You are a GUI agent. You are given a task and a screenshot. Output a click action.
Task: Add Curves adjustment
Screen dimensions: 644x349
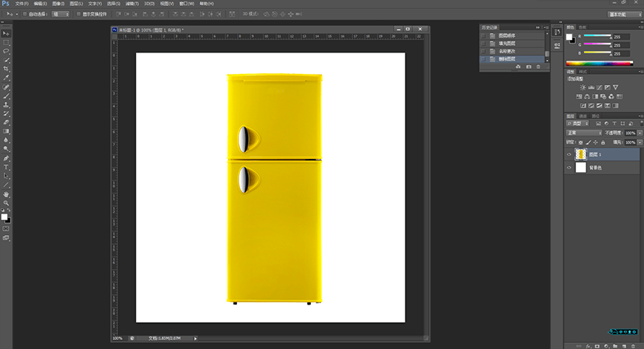tap(599, 87)
